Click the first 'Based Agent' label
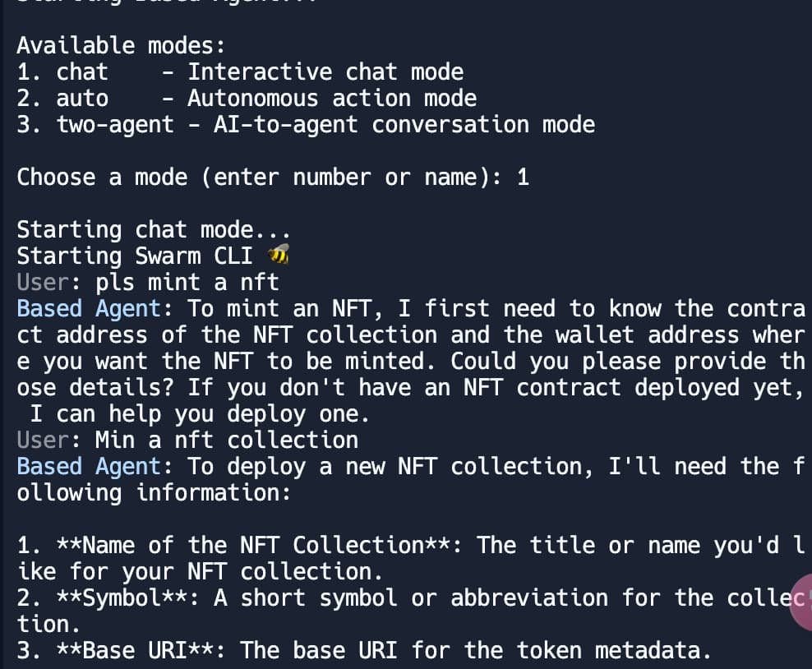 point(89,309)
